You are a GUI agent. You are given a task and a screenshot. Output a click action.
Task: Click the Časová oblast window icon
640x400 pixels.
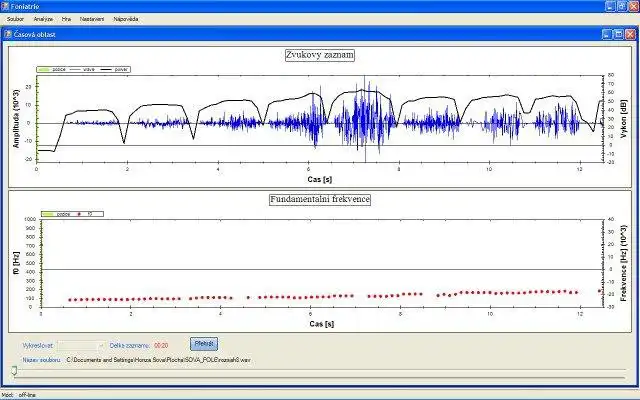coord(8,34)
